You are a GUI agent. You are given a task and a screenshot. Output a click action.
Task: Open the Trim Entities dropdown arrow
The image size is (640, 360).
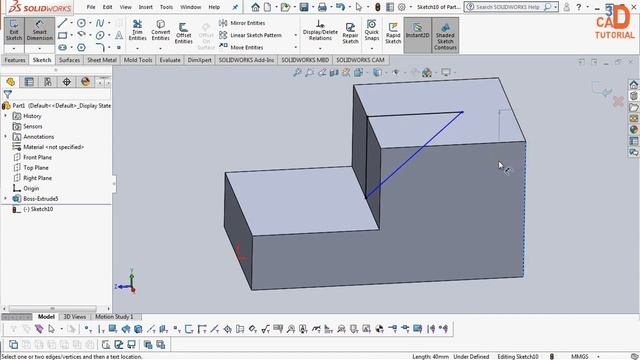click(x=138, y=48)
